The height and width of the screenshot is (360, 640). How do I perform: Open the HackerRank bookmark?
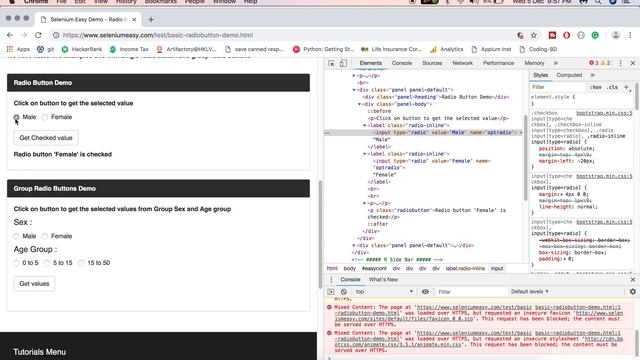(x=82, y=49)
